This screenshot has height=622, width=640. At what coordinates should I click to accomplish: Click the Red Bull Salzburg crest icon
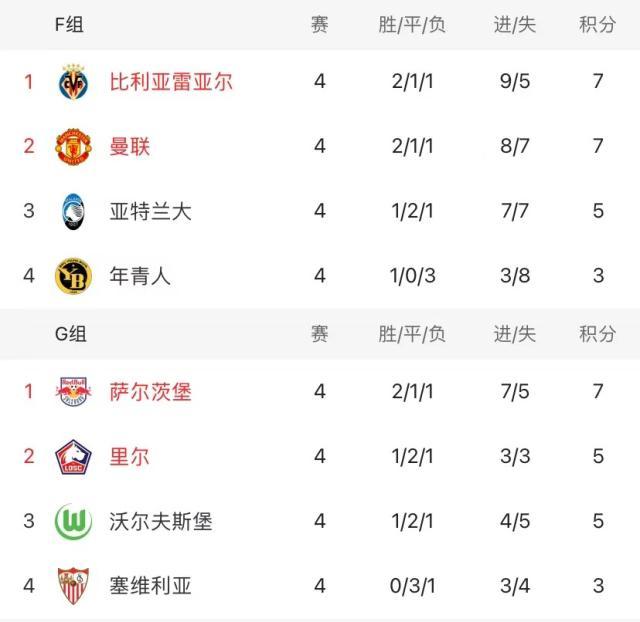pyautogui.click(x=73, y=391)
